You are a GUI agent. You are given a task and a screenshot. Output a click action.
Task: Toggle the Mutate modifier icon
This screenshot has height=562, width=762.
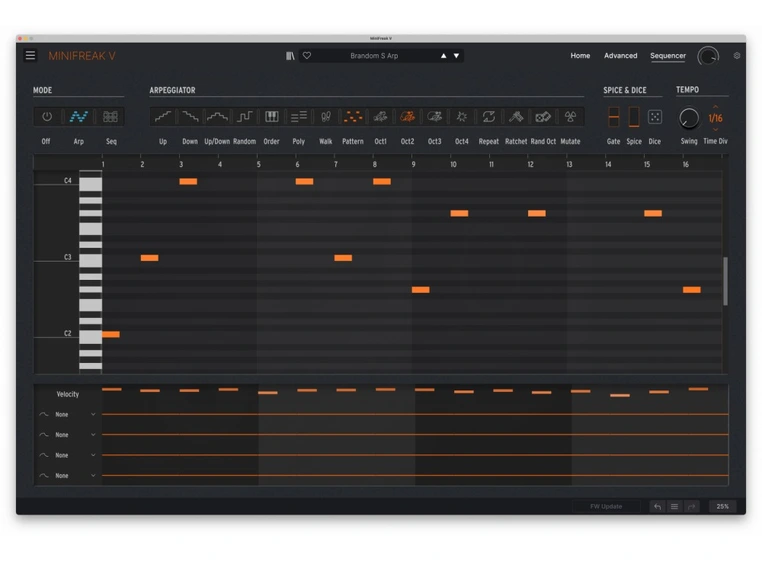570,117
